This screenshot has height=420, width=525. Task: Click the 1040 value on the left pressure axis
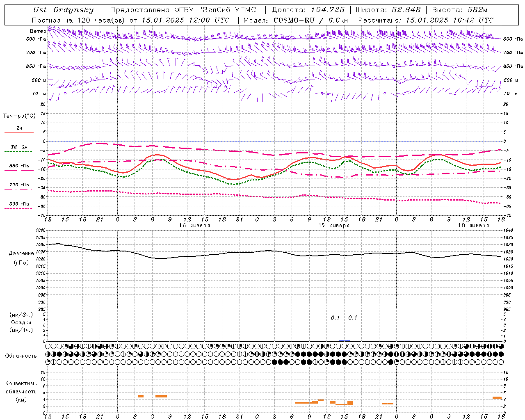(40, 231)
